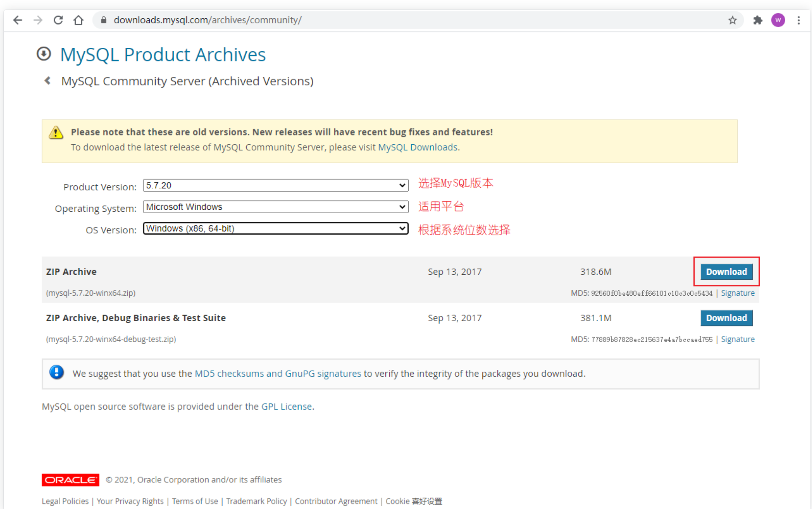
Task: Open the Operating System dropdown
Action: click(275, 207)
